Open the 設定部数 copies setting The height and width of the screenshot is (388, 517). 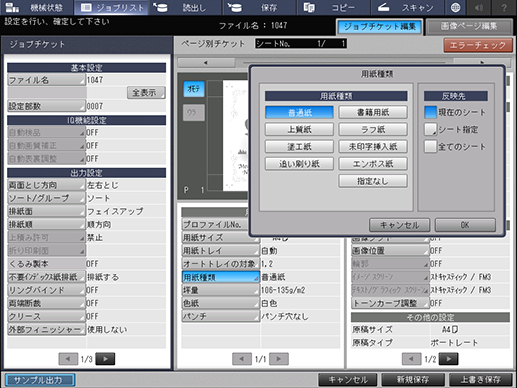[x=46, y=106]
